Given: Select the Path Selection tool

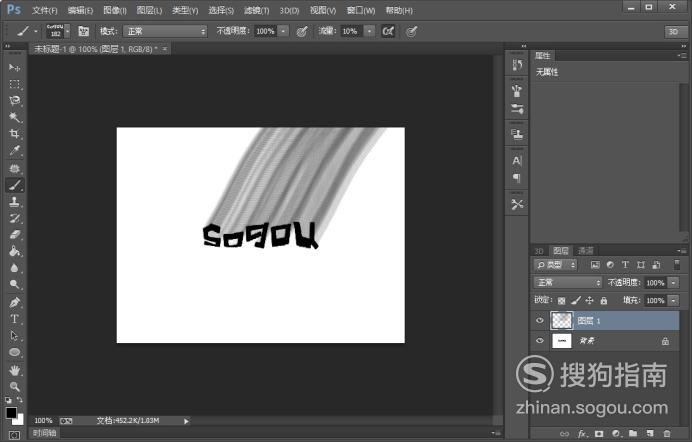Looking at the screenshot, I should tap(15, 336).
